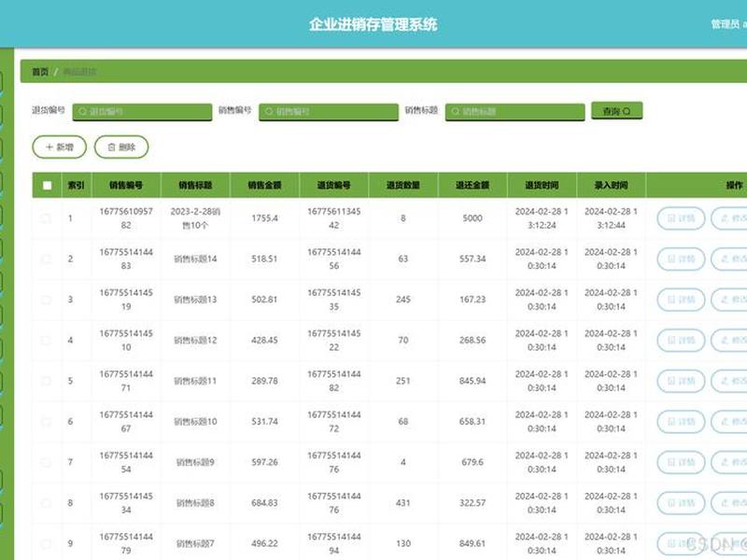Select the 销售标题8 cell

(195, 503)
